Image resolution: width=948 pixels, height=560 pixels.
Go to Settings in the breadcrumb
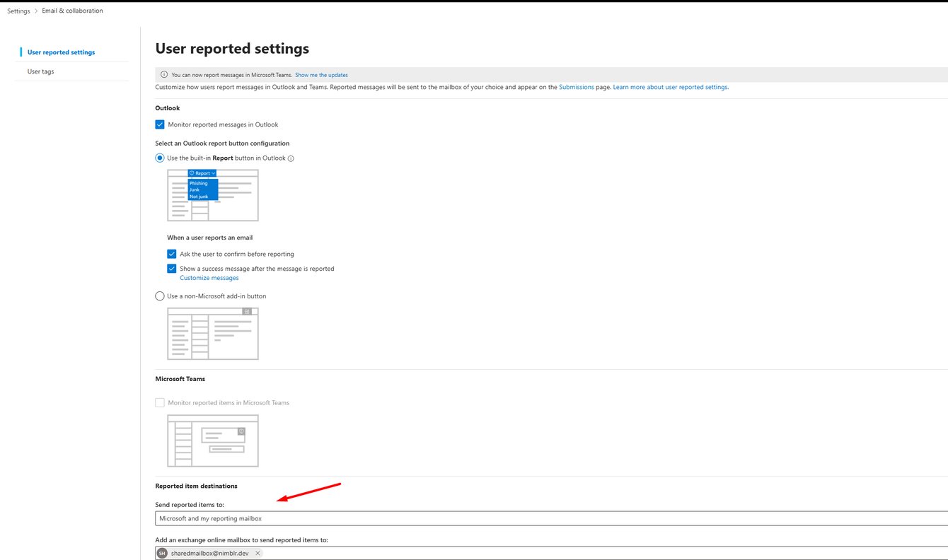(18, 11)
